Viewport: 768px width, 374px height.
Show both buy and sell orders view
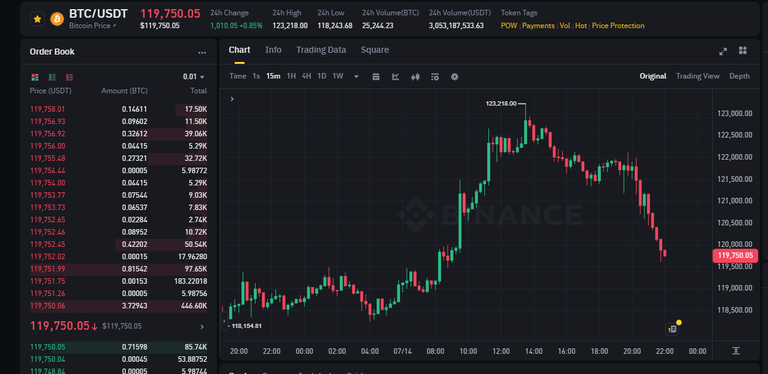tap(35, 77)
